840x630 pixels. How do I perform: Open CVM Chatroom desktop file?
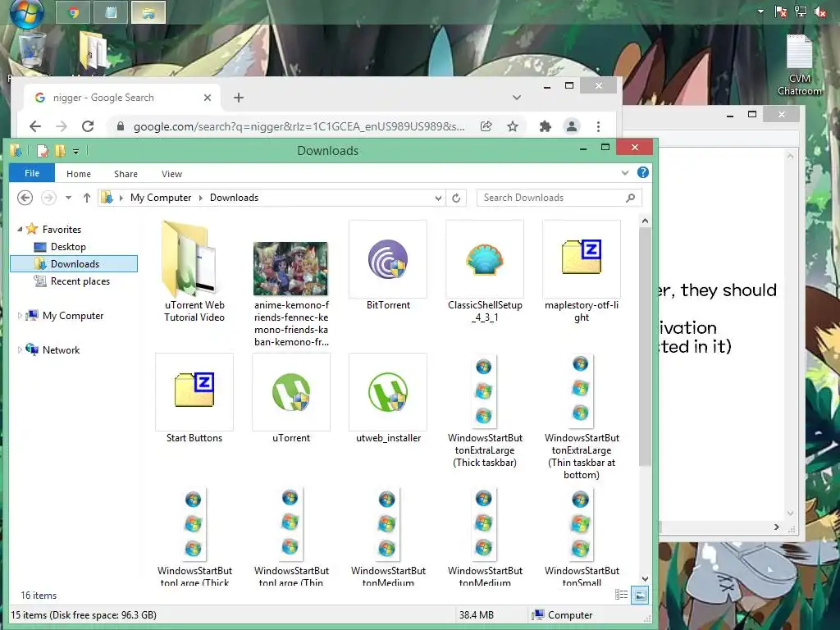[x=799, y=64]
